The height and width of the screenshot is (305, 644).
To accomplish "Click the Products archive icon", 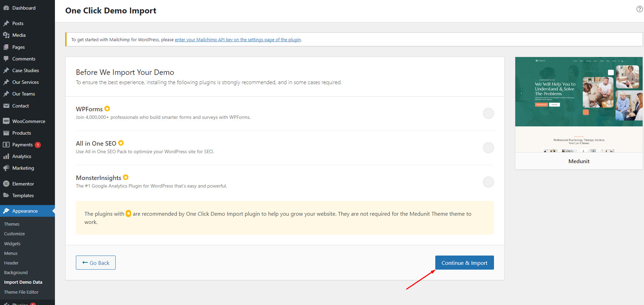I will tap(6, 133).
